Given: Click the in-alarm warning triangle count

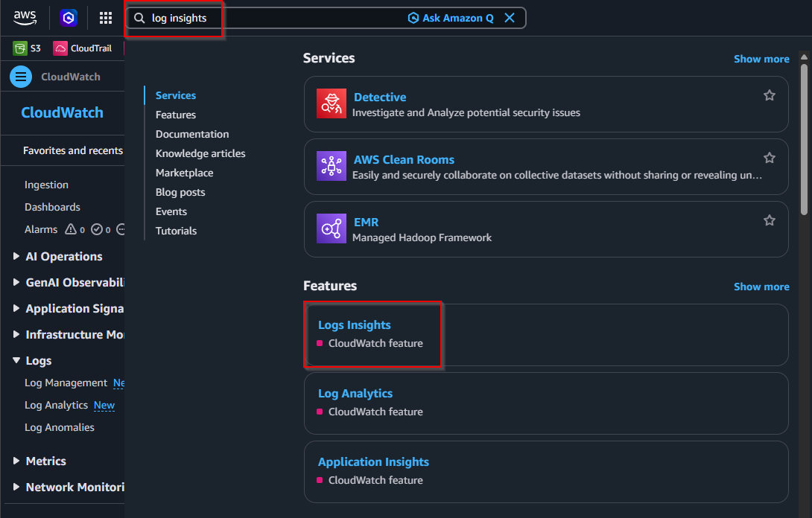Looking at the screenshot, I should point(74,229).
